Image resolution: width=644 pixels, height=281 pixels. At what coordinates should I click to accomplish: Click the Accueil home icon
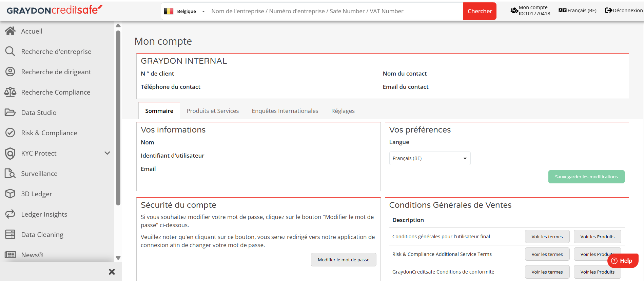[x=10, y=31]
